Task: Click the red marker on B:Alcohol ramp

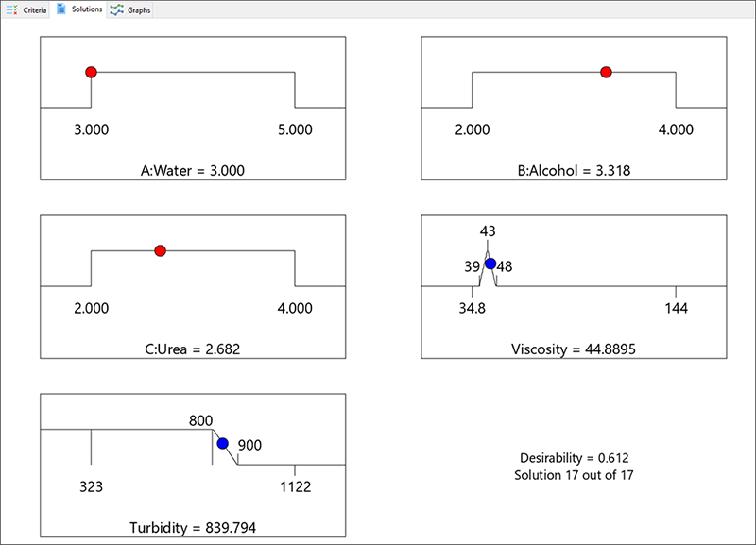Action: (606, 72)
